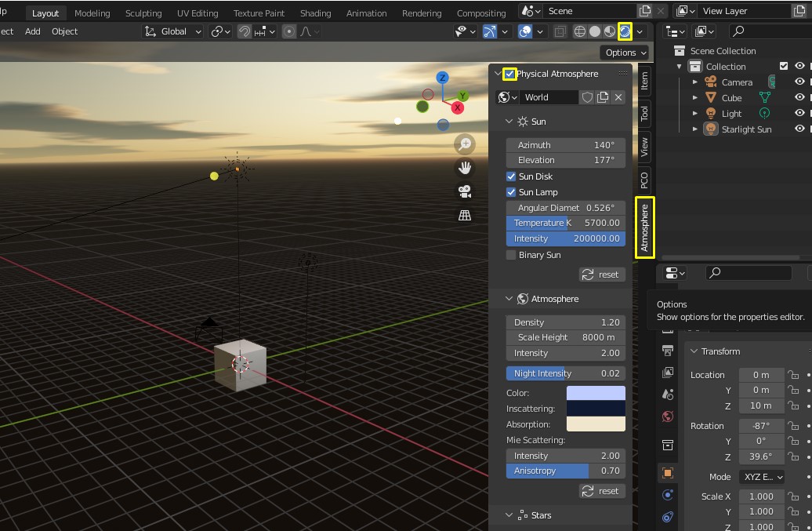Toggle camera view icon in viewport
This screenshot has width=812, height=531.
[465, 191]
